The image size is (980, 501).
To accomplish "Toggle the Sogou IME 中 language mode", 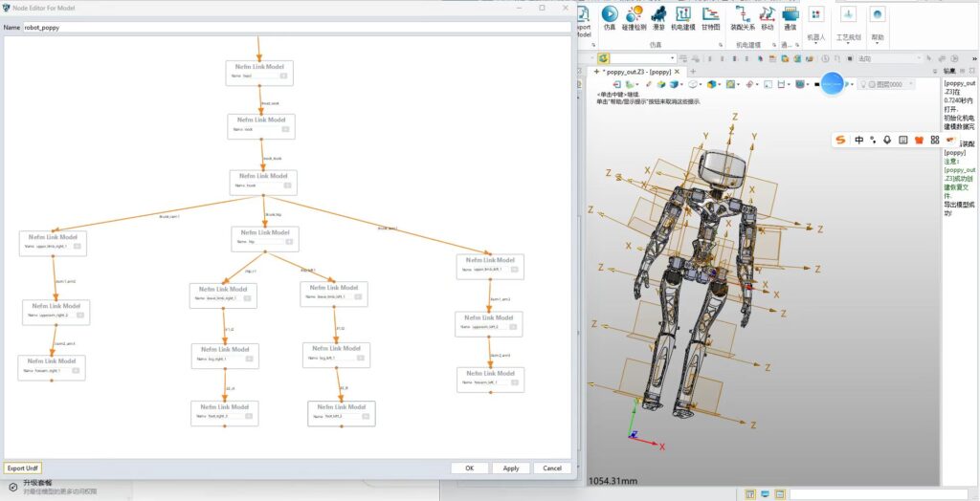I will [858, 140].
